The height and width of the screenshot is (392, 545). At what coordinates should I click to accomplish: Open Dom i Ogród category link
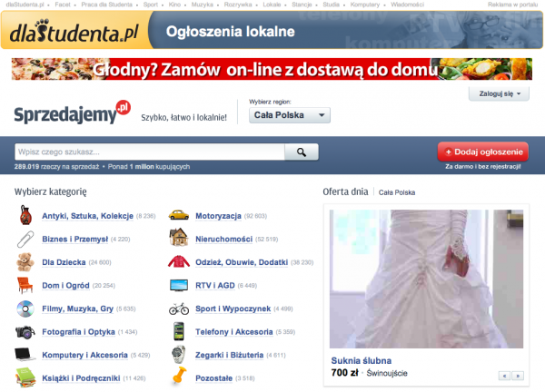(65, 286)
